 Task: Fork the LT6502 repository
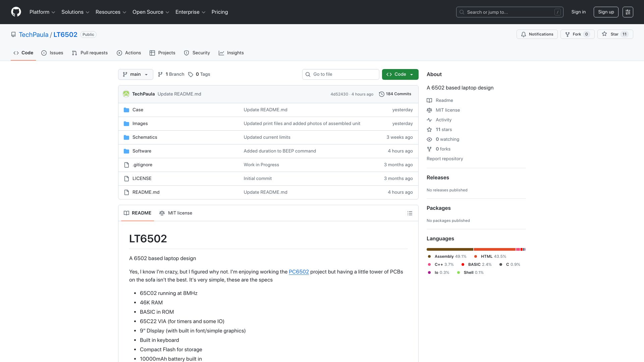click(x=577, y=34)
